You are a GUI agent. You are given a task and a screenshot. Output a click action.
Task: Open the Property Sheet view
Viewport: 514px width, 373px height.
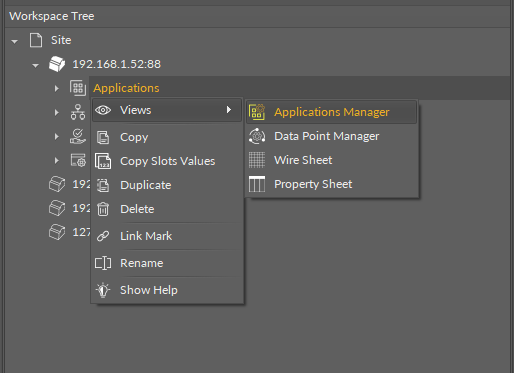coord(332,184)
